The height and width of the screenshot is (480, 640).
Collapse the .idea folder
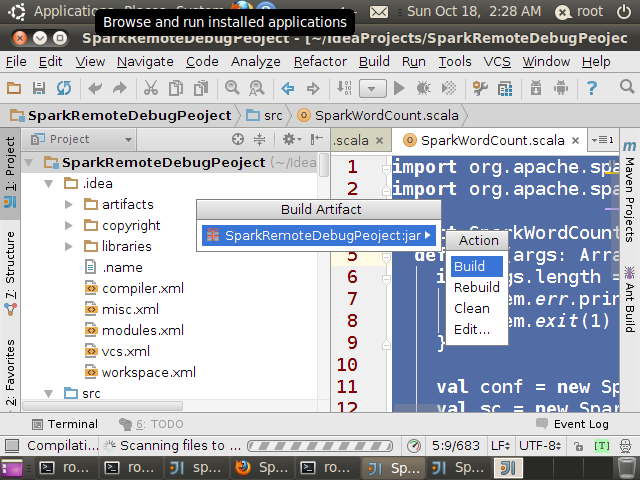coord(49,184)
